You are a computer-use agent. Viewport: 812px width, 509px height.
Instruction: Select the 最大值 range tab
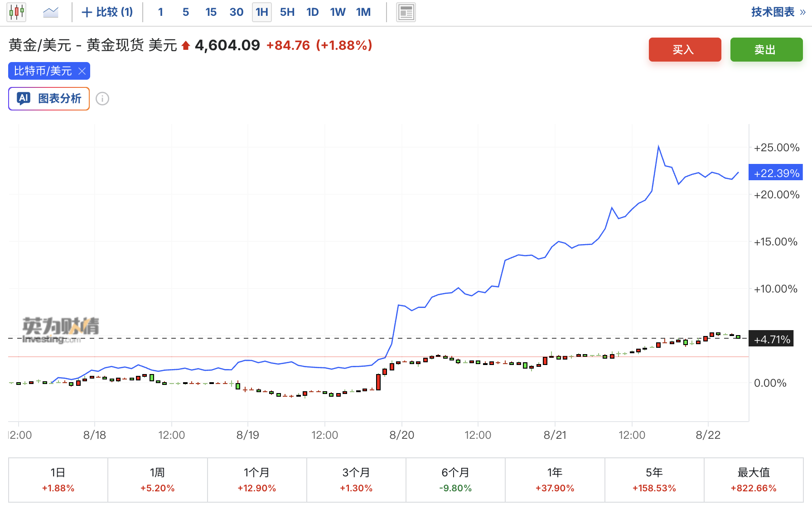(754, 480)
